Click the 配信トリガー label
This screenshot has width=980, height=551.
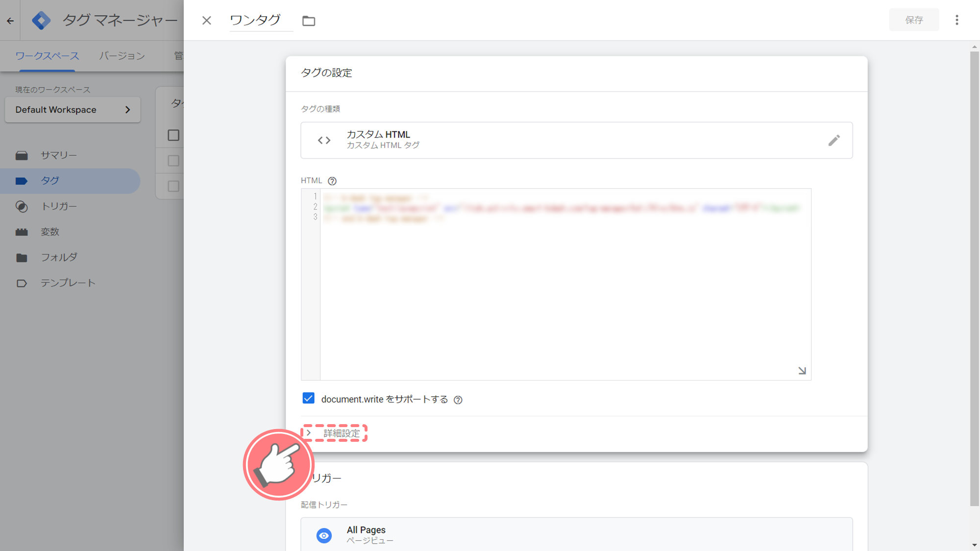coord(324,504)
